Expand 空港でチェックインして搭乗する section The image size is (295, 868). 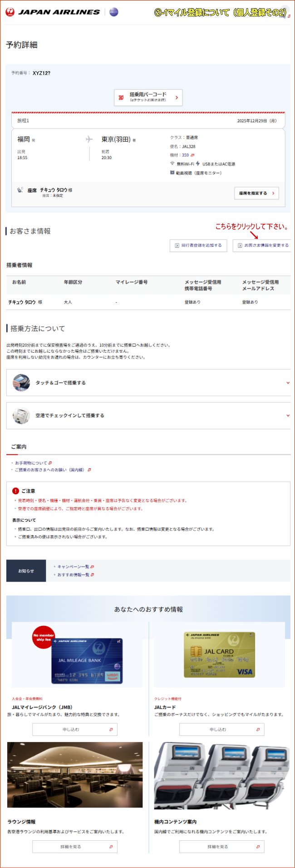click(x=148, y=415)
